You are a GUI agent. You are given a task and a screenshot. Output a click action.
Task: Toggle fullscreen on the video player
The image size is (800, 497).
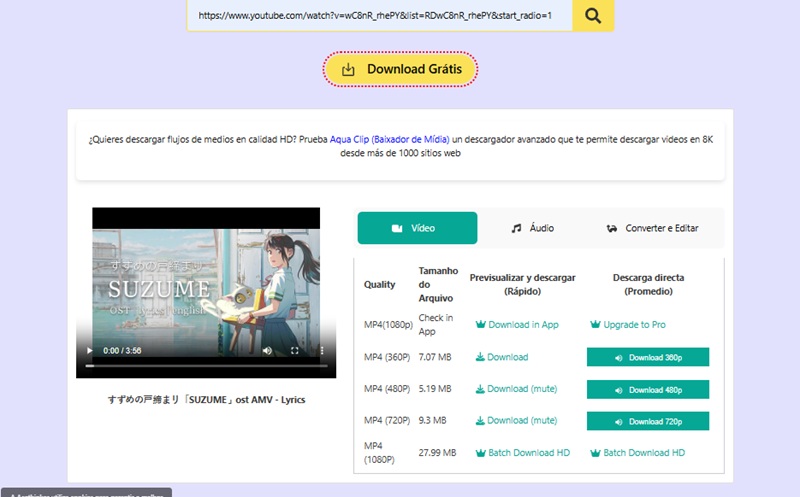pyautogui.click(x=294, y=351)
